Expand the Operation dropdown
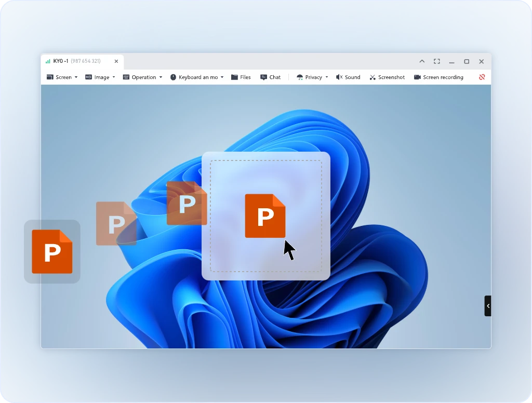This screenshot has height=403, width=532. pos(142,77)
